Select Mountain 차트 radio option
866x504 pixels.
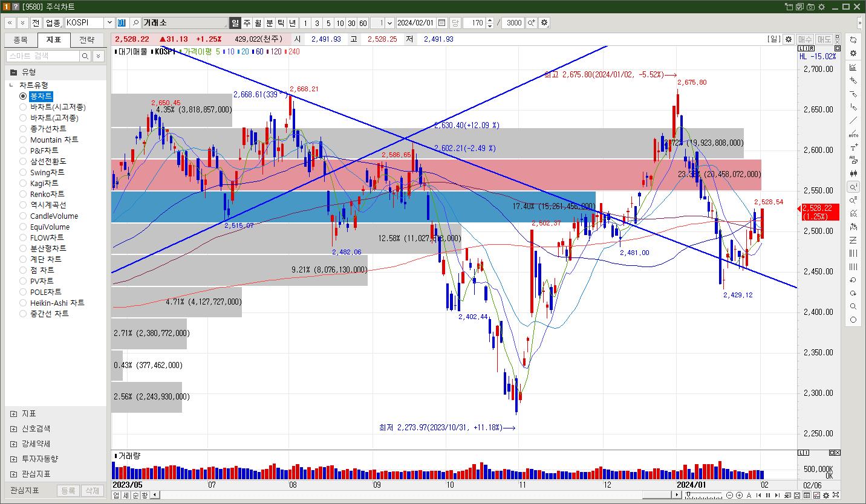(23, 140)
